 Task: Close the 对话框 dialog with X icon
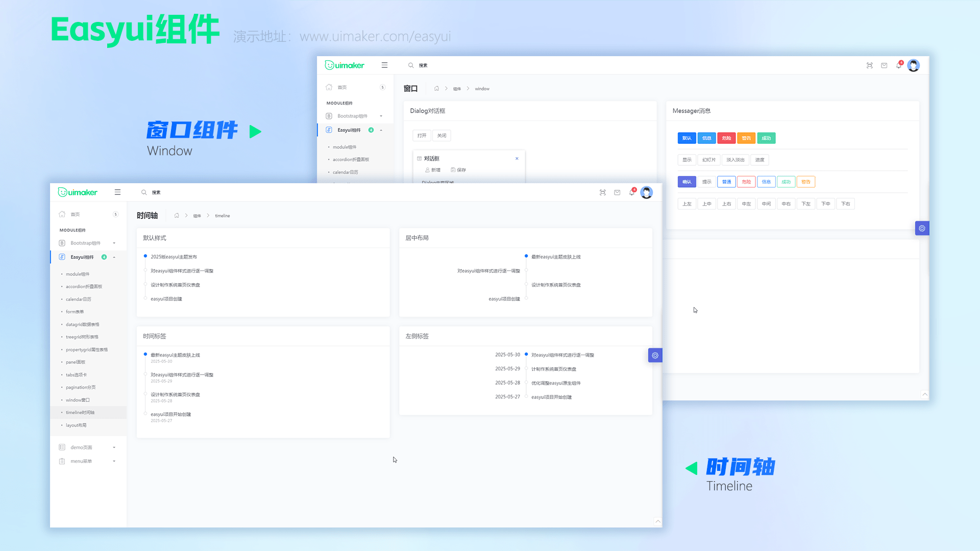pyautogui.click(x=517, y=159)
